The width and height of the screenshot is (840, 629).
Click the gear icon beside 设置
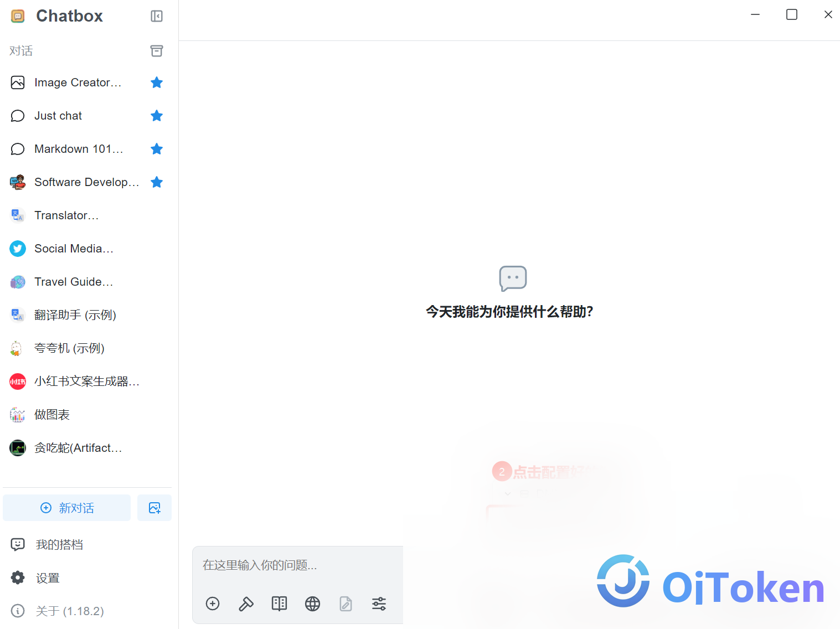[18, 578]
